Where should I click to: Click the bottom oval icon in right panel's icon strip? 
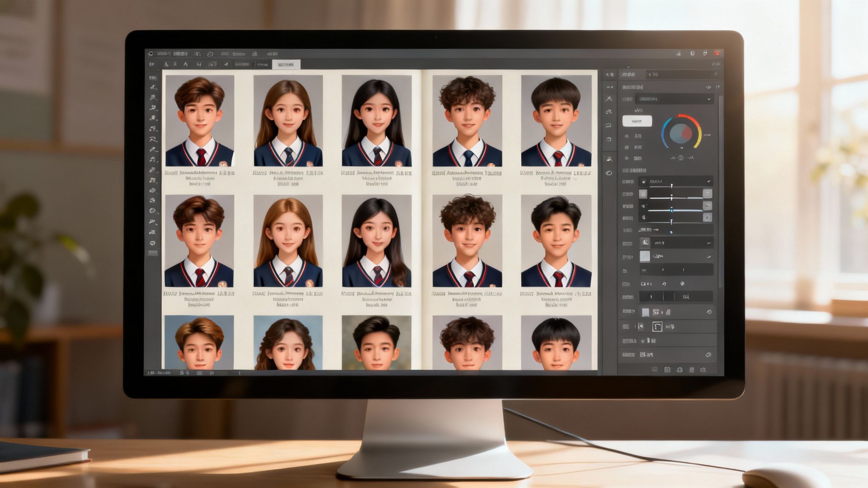609,173
